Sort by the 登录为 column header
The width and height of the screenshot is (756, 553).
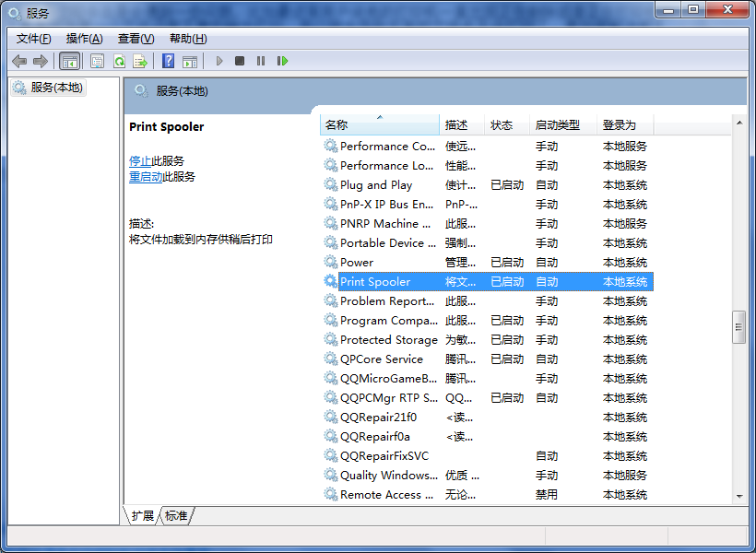pos(625,124)
